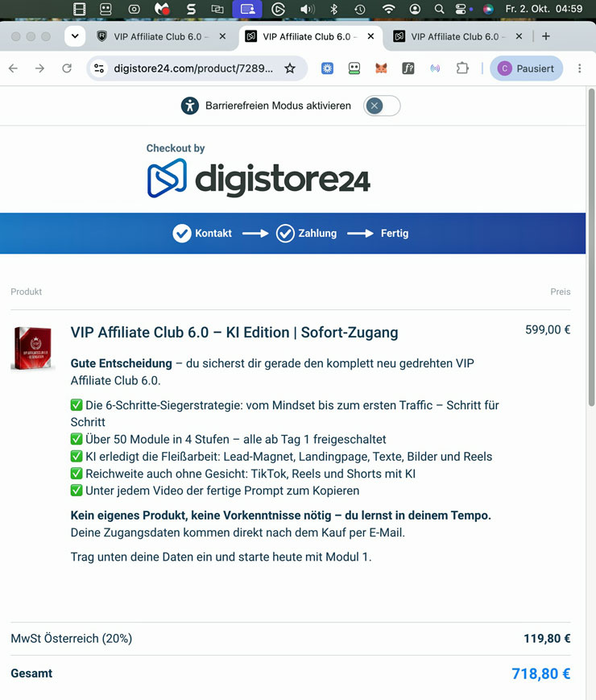Viewport: 596px width, 700px height.
Task: Open Time Machine menu bar icon
Action: click(360, 9)
